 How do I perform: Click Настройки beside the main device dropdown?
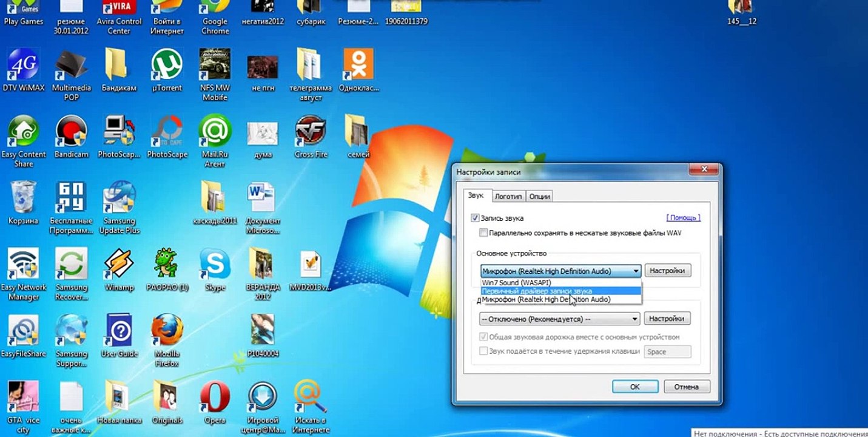[667, 271]
